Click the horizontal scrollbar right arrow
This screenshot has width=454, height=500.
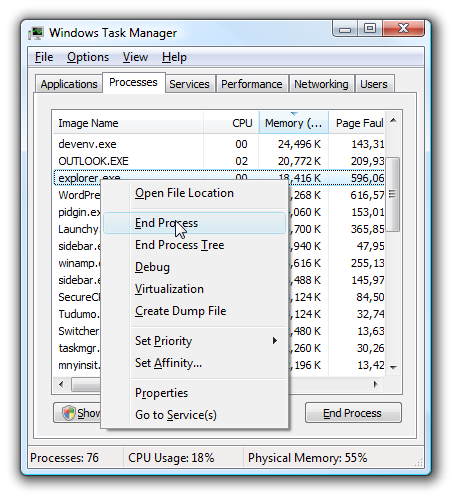(376, 384)
